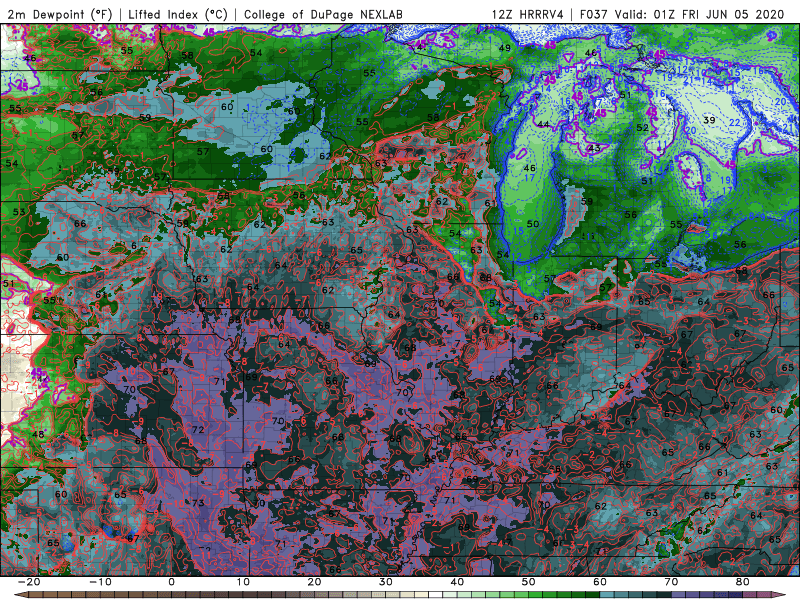800x600 pixels.
Task: Click the "F037" forecast hour text
Action: (594, 14)
